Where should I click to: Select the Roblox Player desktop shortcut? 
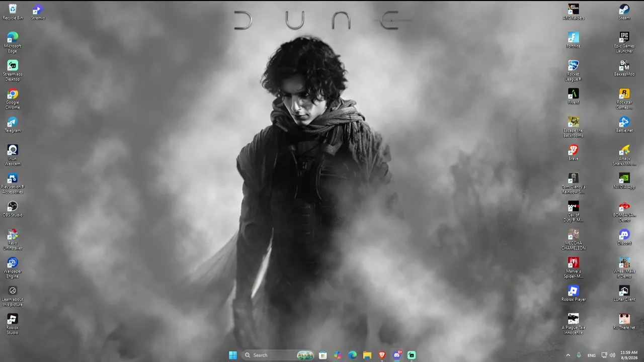(x=574, y=294)
